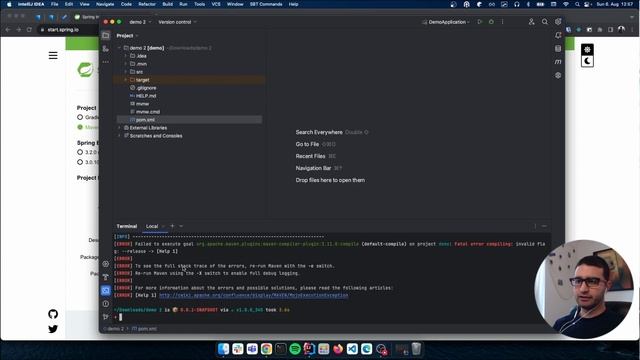
Task: Open the Build hammer tool window icon
Action: pyautogui.click(x=106, y=277)
